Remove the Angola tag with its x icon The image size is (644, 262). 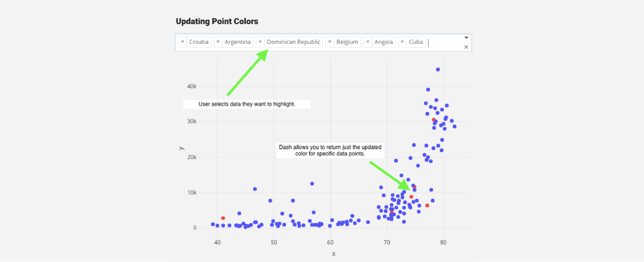(367, 42)
